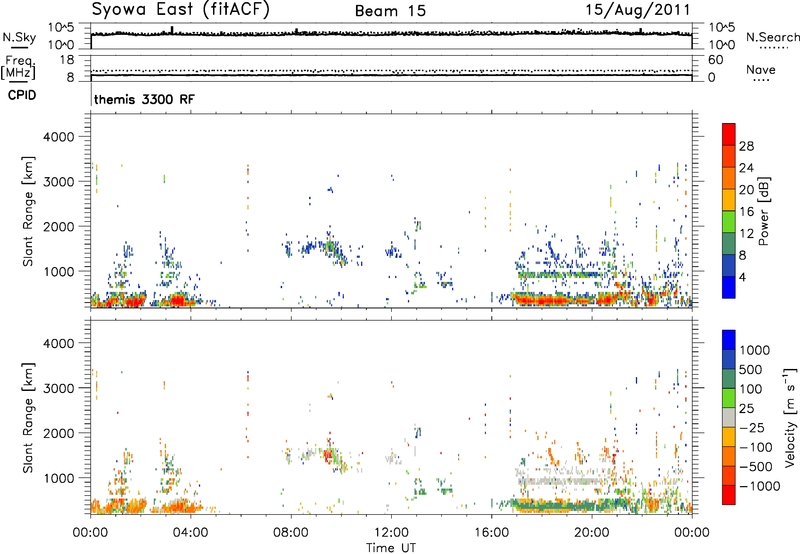Pick the Power colorbar segment between 16 and 20
Screen dimensions: 800x554
click(x=729, y=200)
